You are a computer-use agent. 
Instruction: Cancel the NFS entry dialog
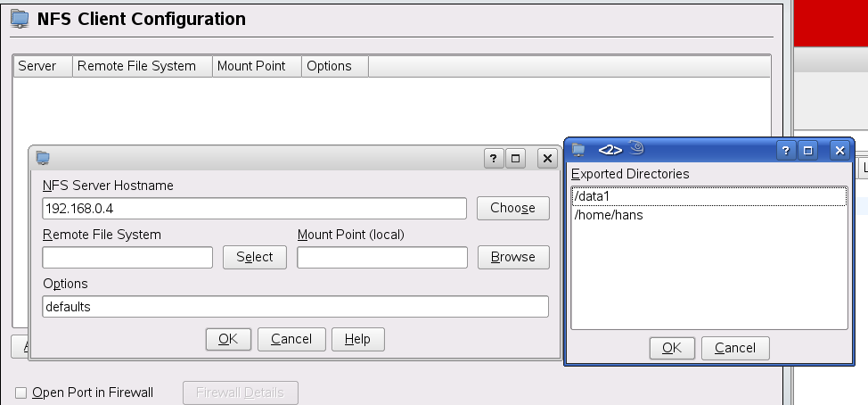point(291,339)
